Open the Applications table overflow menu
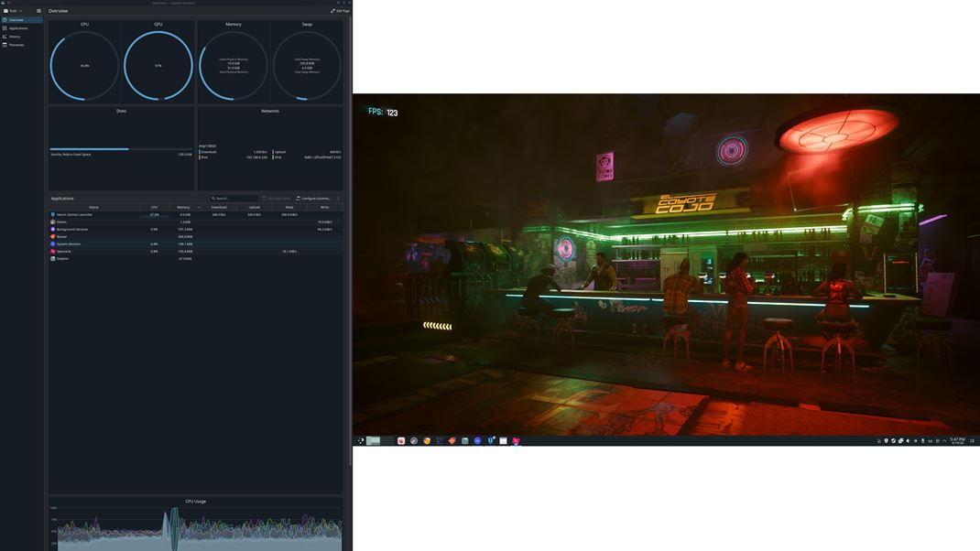980x551 pixels. [x=339, y=198]
